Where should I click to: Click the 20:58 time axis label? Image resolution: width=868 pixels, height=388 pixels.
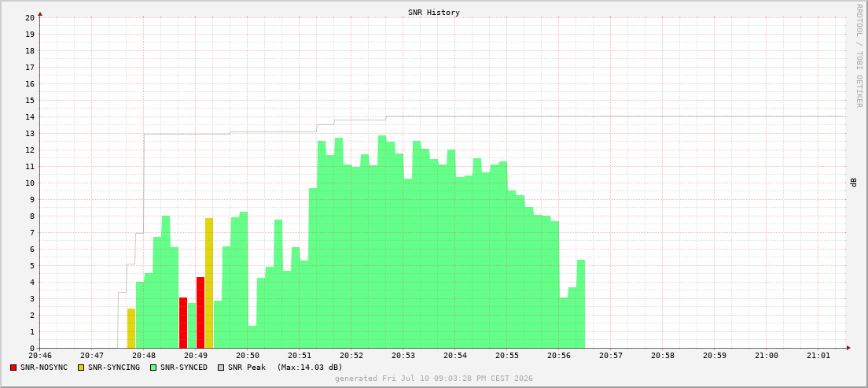point(663,355)
